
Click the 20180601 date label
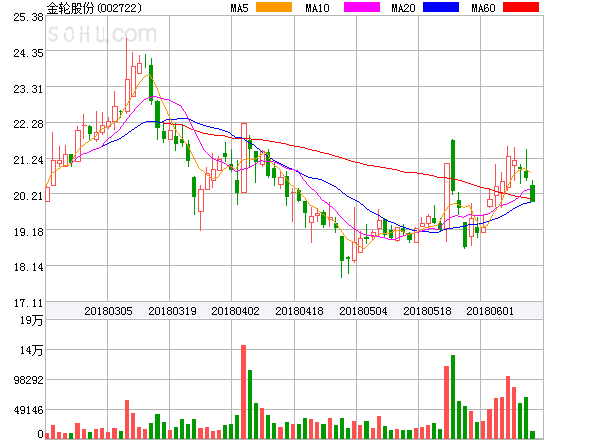point(490,311)
